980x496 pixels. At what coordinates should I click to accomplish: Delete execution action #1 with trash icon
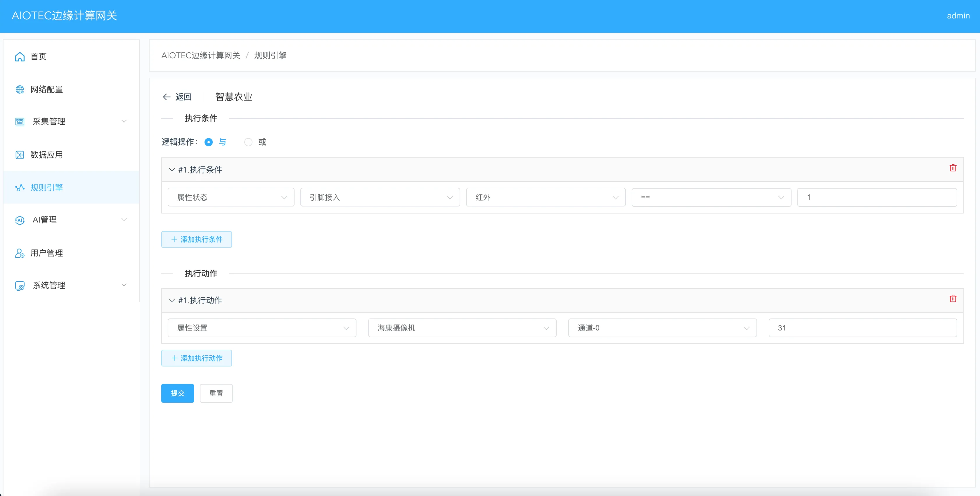[953, 299]
